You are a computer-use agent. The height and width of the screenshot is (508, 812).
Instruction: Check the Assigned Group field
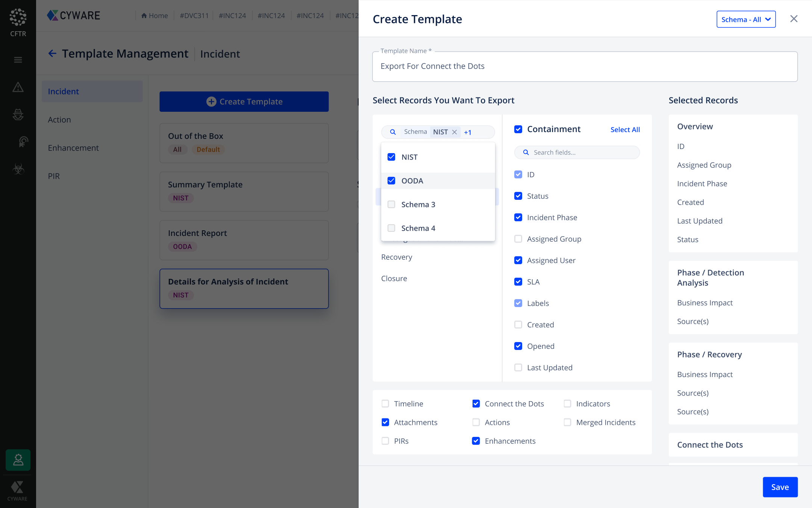pos(518,239)
